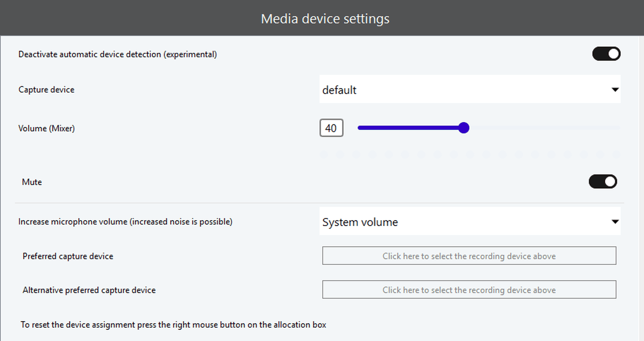This screenshot has height=341, width=644.
Task: Click the filled purple part of the volume slider
Action: tap(409, 128)
